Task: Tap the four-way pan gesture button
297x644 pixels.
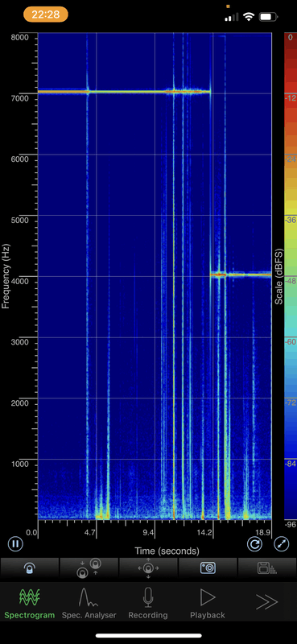Action: [x=148, y=568]
